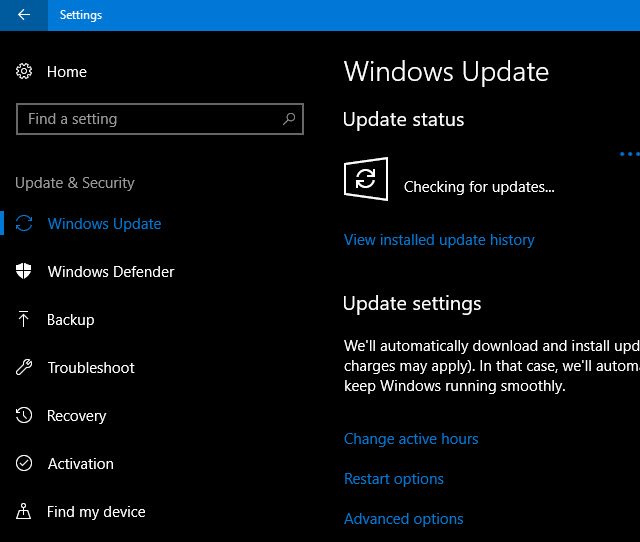640x542 pixels.
Task: Click the back arrow in the title bar
Action: (x=24, y=15)
